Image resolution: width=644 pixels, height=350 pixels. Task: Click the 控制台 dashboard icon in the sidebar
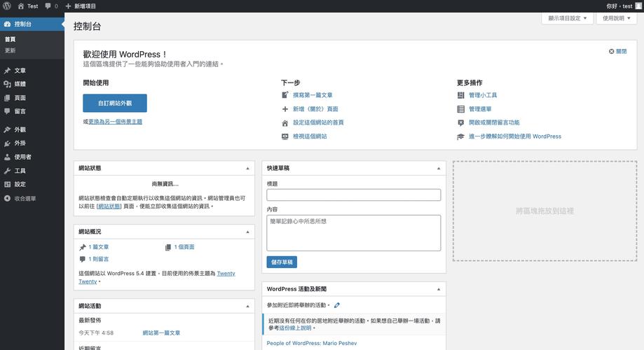pos(8,24)
